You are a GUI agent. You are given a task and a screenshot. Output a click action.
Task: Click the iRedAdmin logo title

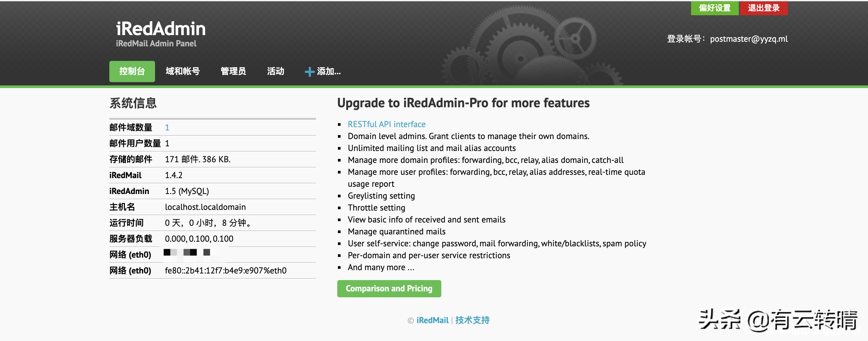pyautogui.click(x=160, y=28)
